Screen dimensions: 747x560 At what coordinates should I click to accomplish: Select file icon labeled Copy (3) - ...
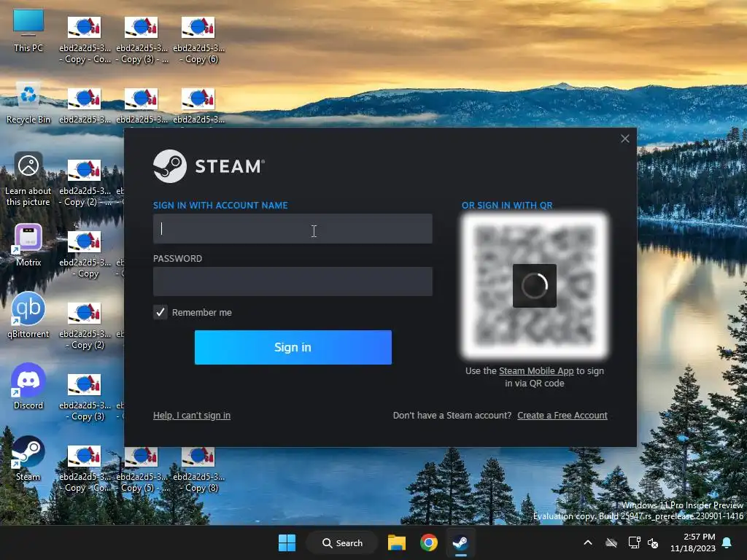[142, 41]
